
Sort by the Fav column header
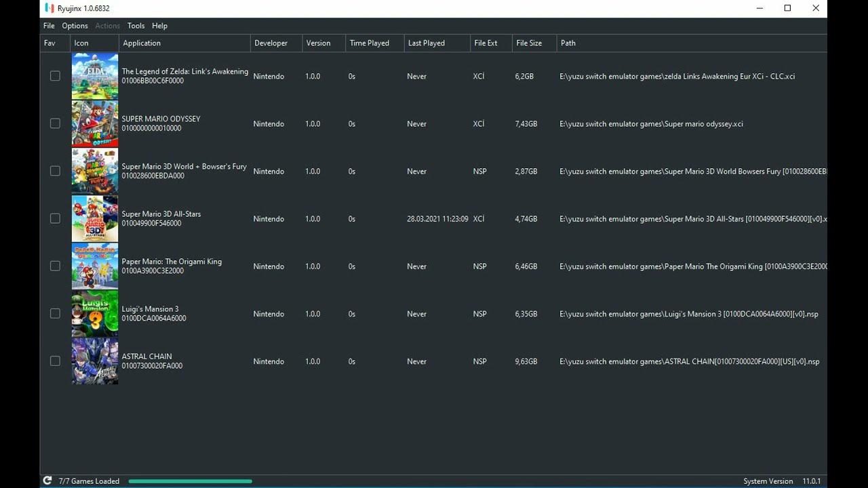pos(55,43)
